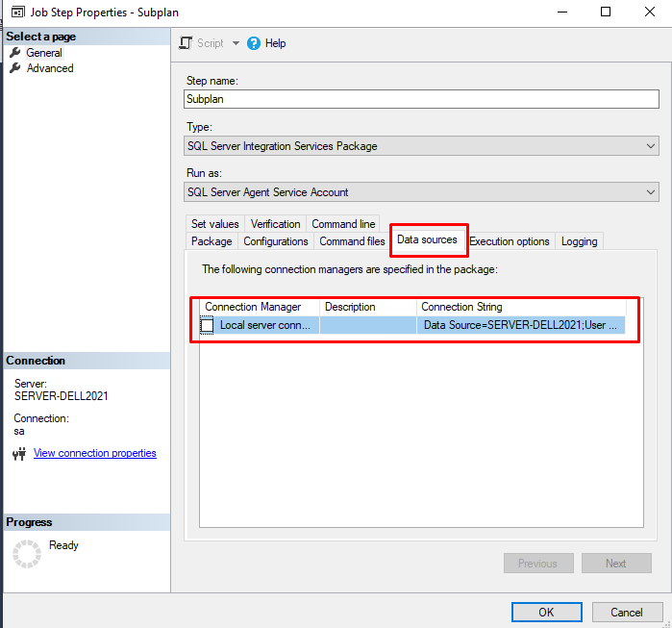Open the Configurations tab

click(276, 241)
